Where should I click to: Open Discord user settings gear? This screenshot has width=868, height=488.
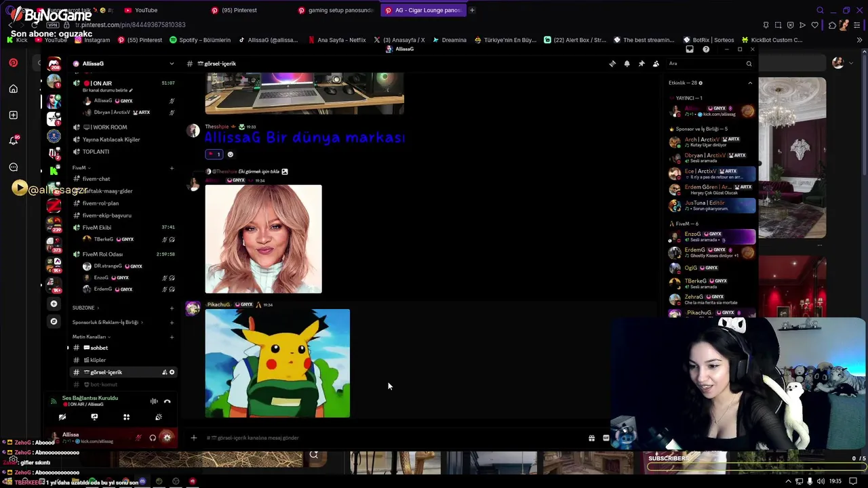tap(167, 438)
